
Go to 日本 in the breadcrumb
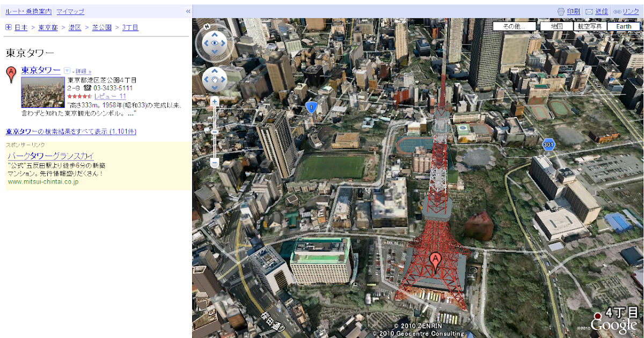tap(21, 27)
